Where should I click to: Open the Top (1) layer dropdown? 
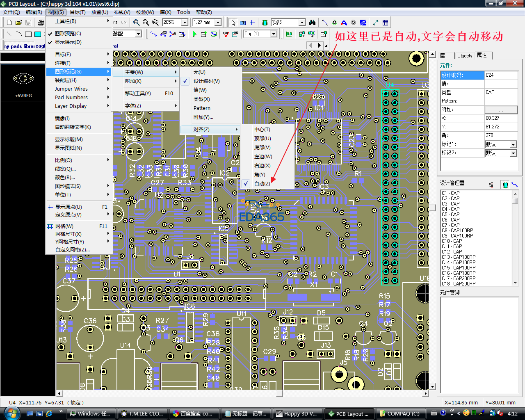(x=274, y=34)
